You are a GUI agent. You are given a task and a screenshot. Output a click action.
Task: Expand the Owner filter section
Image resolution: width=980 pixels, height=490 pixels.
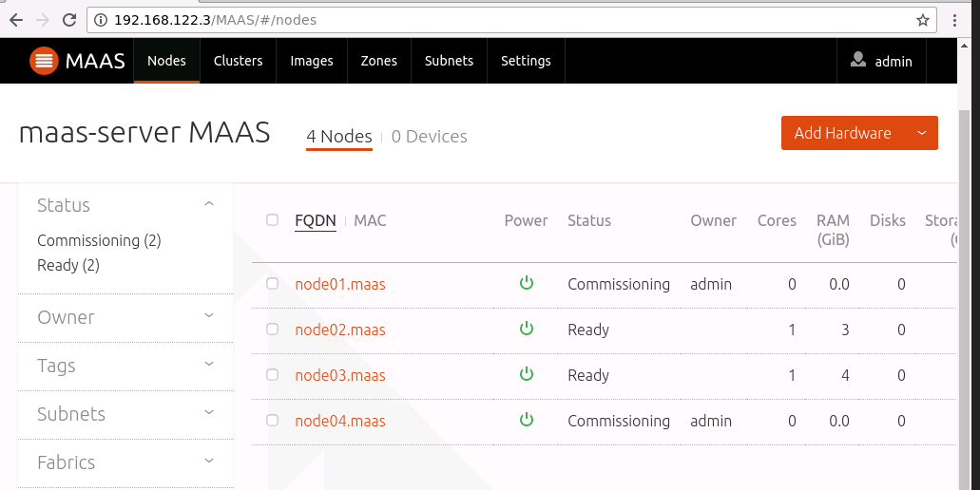209,316
